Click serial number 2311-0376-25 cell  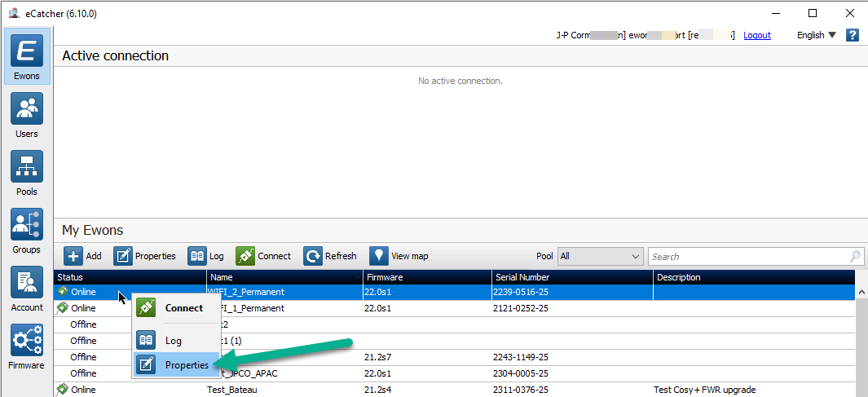(572, 389)
